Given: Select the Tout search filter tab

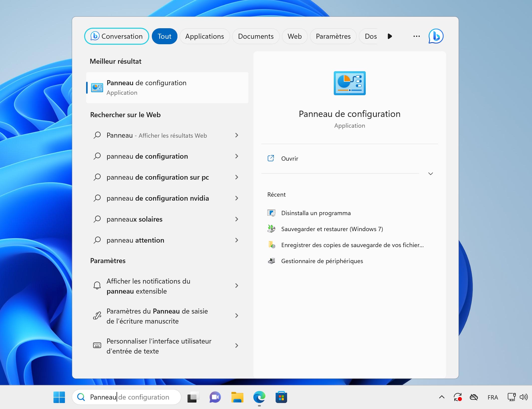Looking at the screenshot, I should [165, 36].
